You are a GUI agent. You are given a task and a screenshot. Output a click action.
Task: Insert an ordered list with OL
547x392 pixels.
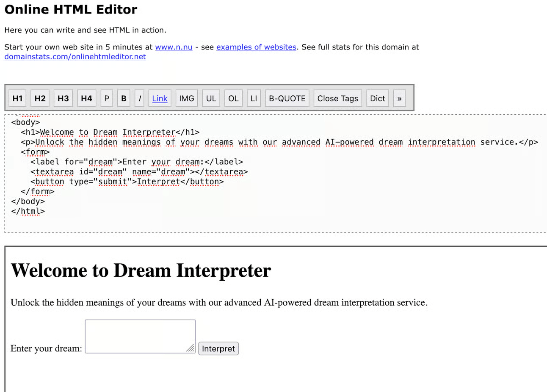coord(233,98)
